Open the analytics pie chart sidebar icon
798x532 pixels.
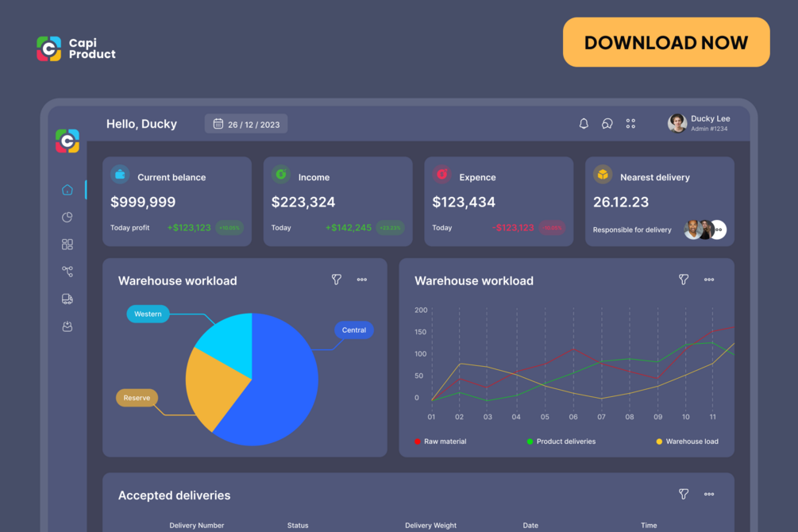coord(67,217)
